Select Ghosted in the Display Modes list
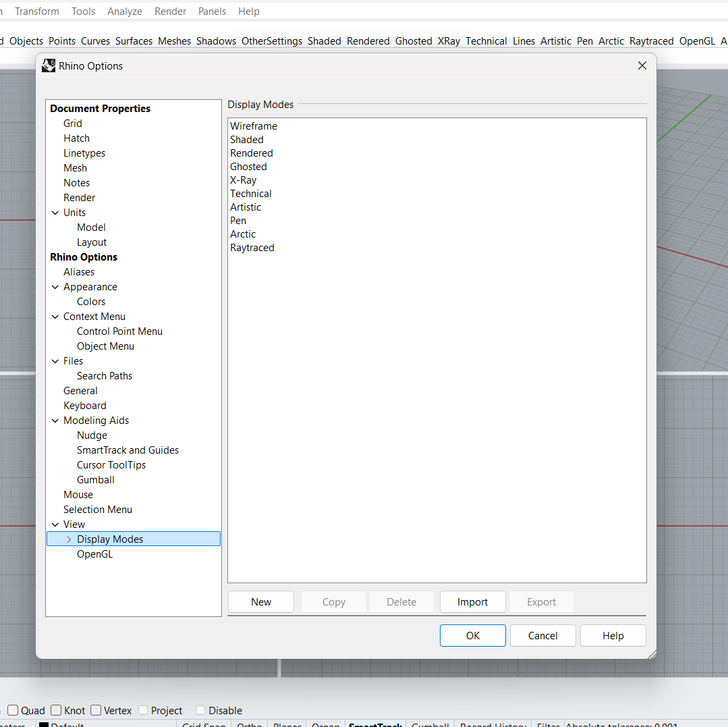Screen dimensions: 728x727 pyautogui.click(x=248, y=167)
